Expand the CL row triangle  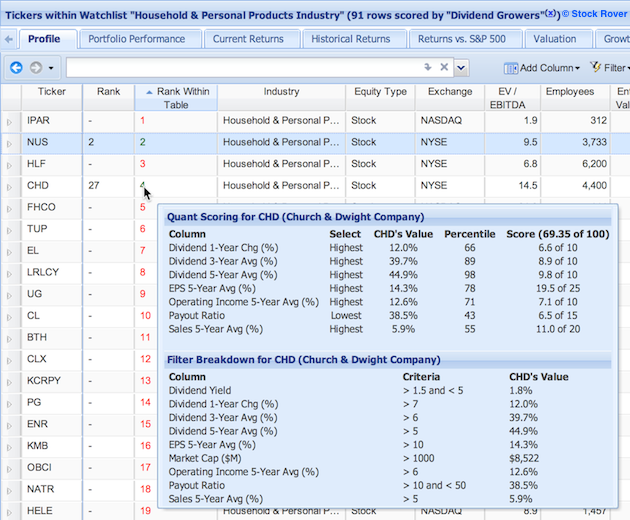pyautogui.click(x=9, y=317)
